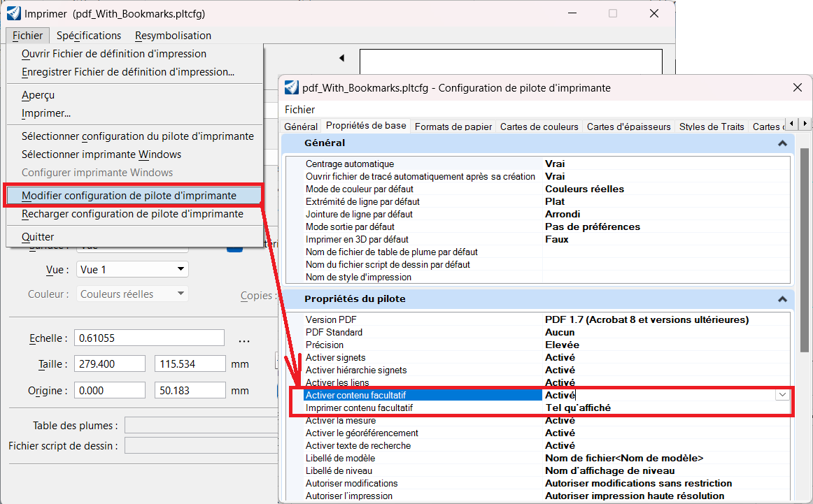Choose Enregistrer Fichier de définition d'impression

(128, 72)
